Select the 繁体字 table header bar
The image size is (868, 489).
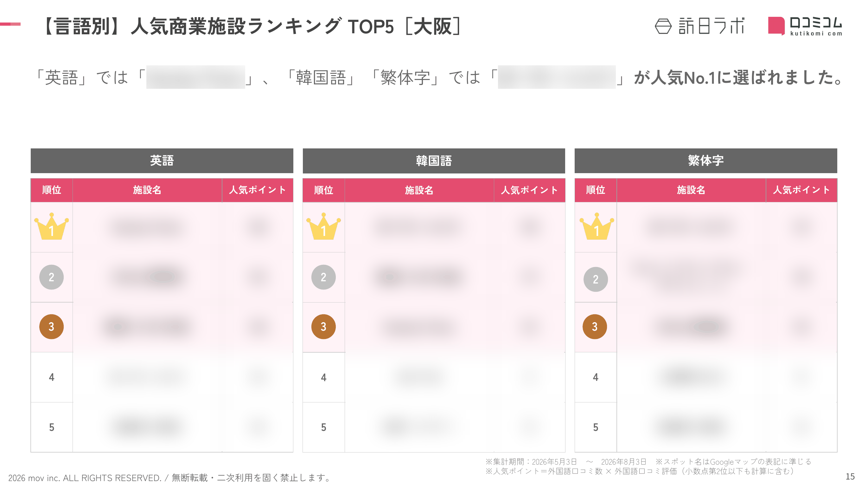(705, 160)
